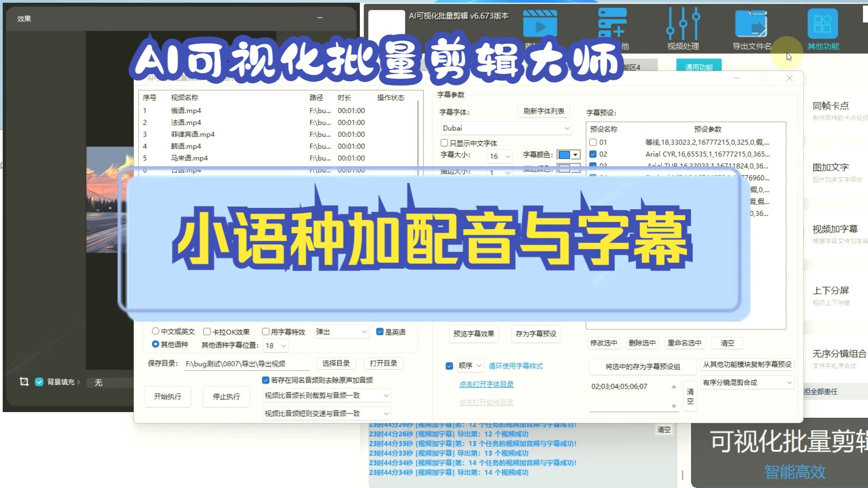Click 开始执行 button
868x488 pixels.
(x=167, y=397)
